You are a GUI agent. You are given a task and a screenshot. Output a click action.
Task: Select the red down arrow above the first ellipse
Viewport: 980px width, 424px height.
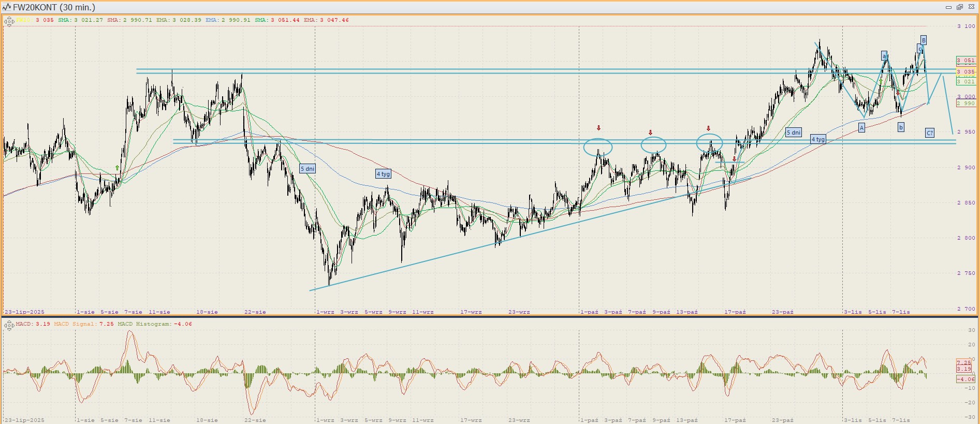[598, 128]
